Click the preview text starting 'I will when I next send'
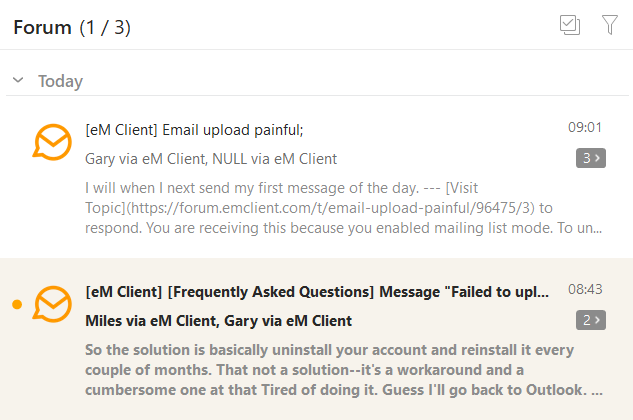This screenshot has height=420, width=633. [344, 208]
